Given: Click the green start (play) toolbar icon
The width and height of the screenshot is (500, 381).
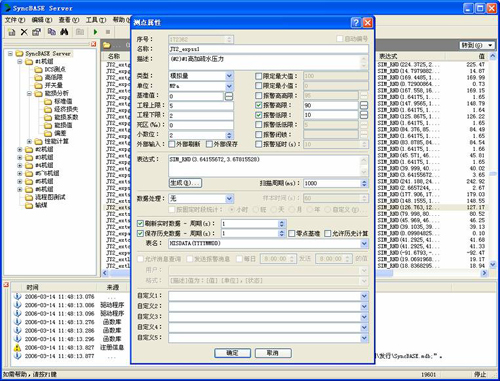Looking at the screenshot, I should tap(95, 32).
